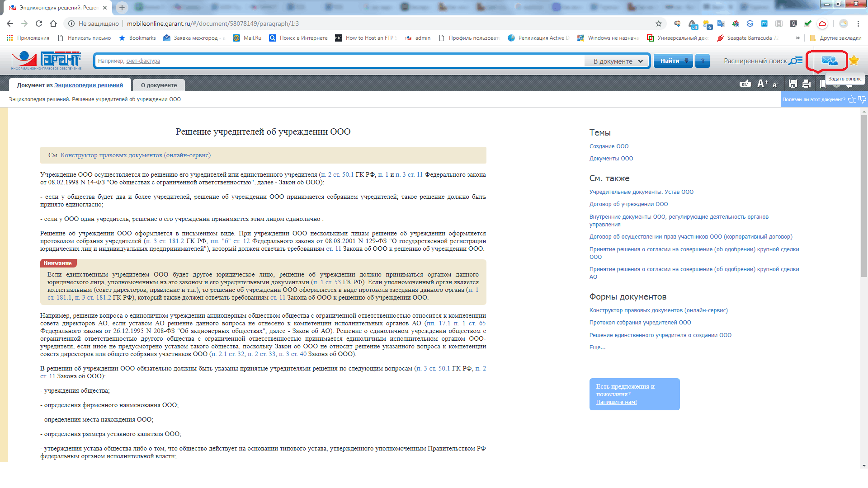Open 'Seagate Barracuda' bookmark
868x488 pixels.
[748, 38]
